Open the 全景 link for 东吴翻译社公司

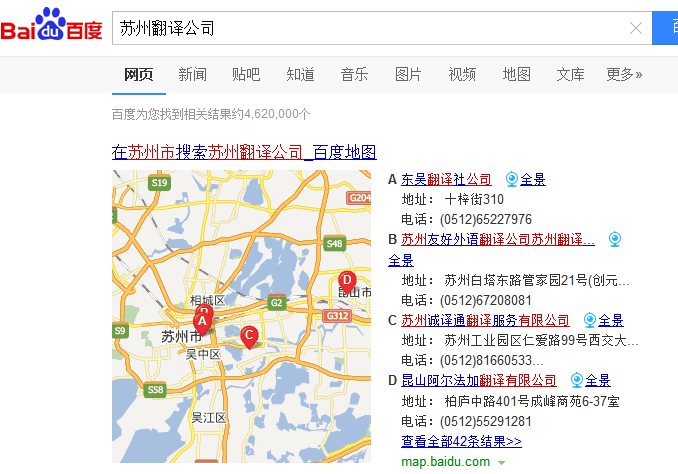(533, 179)
